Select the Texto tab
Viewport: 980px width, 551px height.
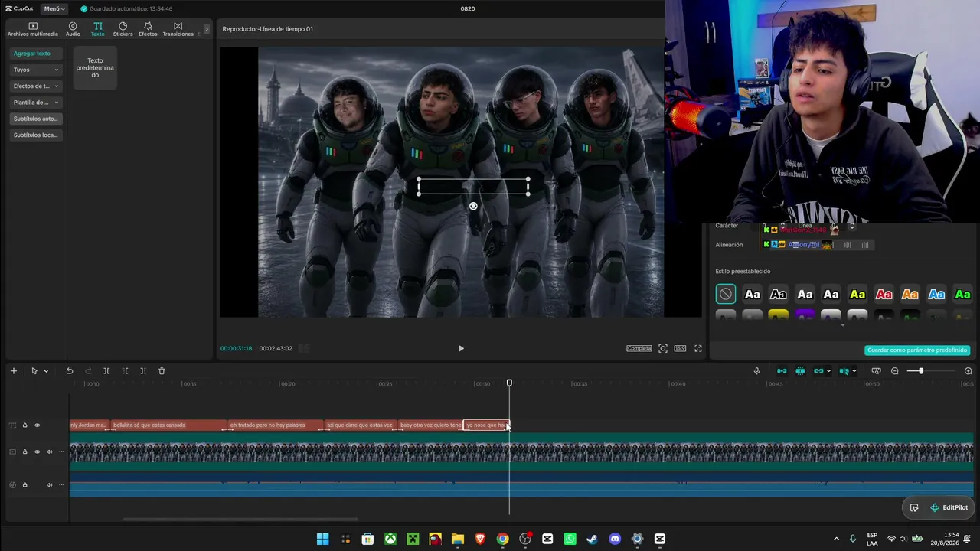click(x=98, y=29)
